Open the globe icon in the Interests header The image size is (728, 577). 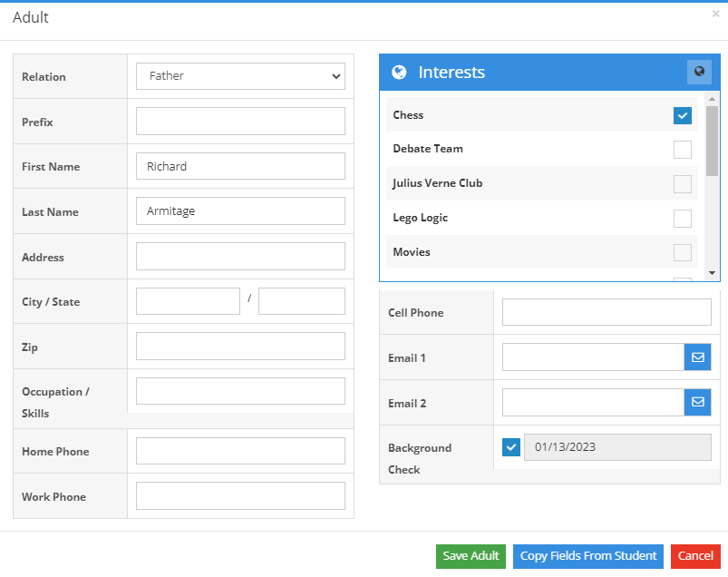(698, 72)
